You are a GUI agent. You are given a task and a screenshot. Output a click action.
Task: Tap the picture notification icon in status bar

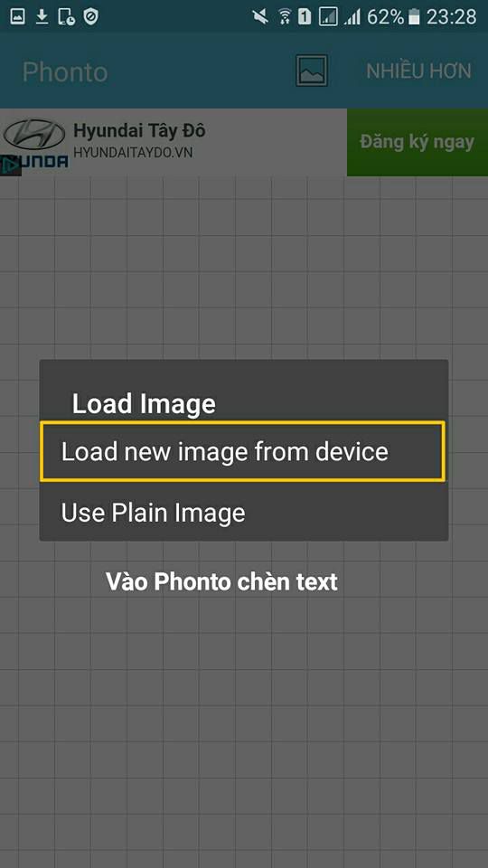click(17, 16)
